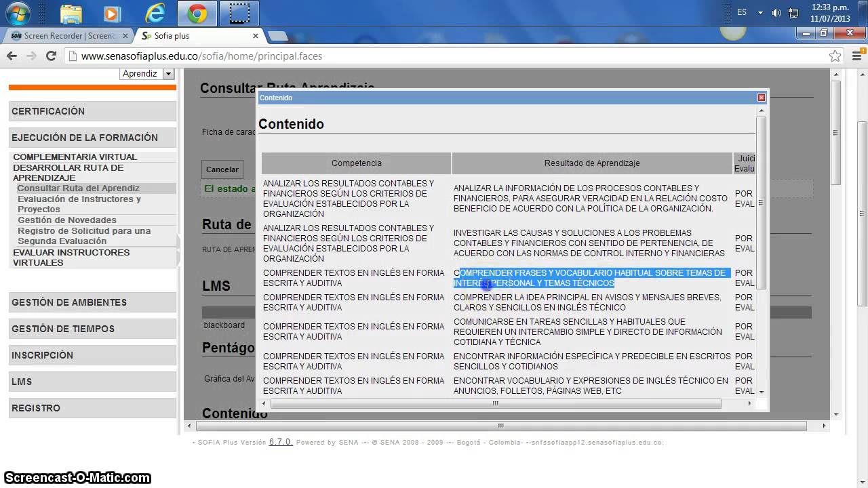Go forward in the browser

(x=31, y=56)
